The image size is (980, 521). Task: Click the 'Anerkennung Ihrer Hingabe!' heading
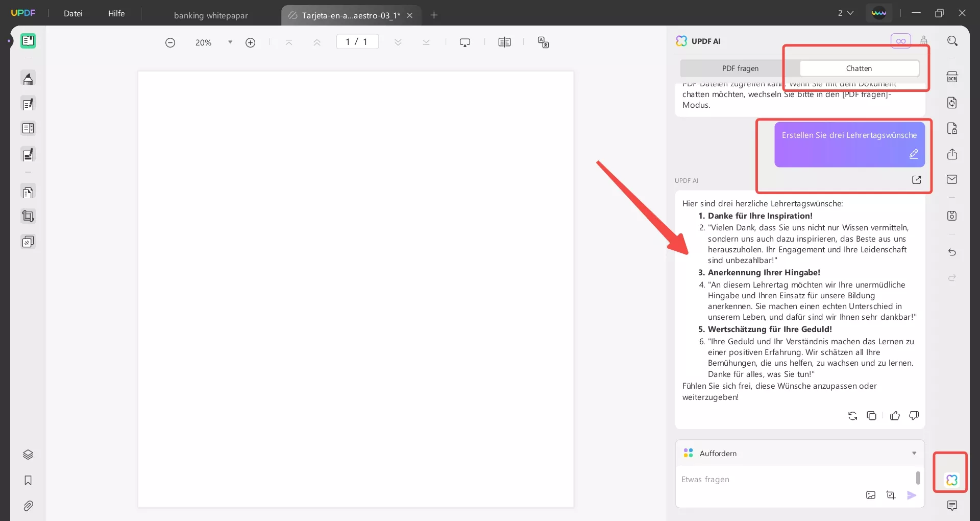(x=764, y=273)
